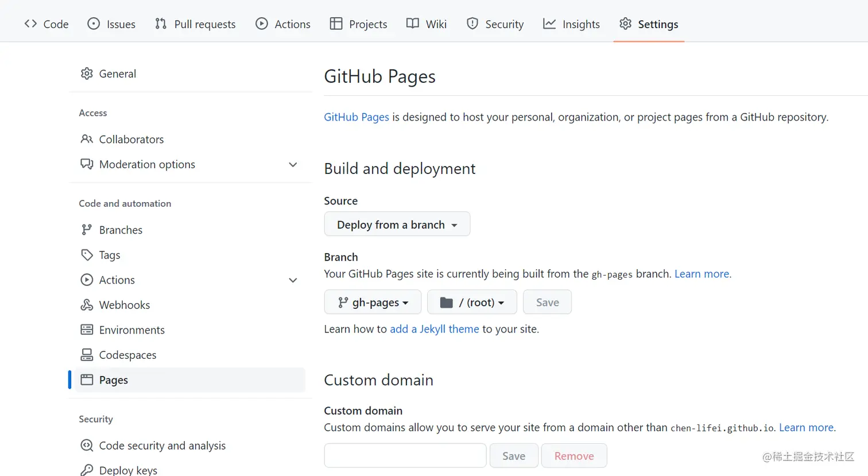Click the Collaborators people icon

(87, 139)
